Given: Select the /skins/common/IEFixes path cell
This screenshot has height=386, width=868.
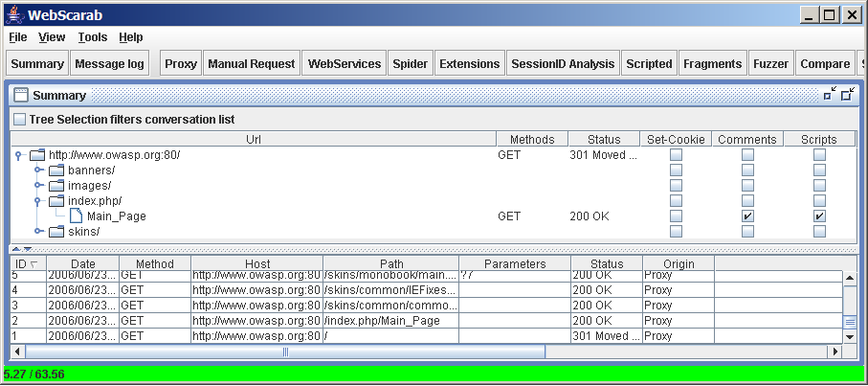Looking at the screenshot, I should [x=391, y=290].
